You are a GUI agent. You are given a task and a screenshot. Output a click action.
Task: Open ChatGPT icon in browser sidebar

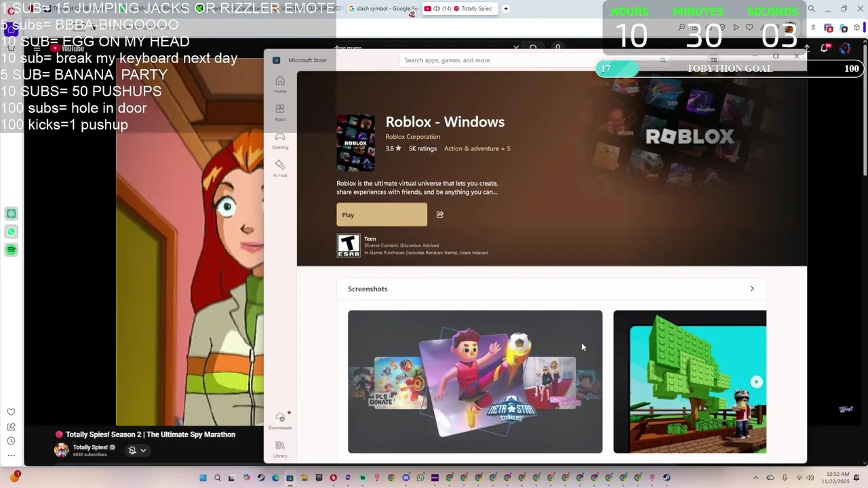point(11,213)
